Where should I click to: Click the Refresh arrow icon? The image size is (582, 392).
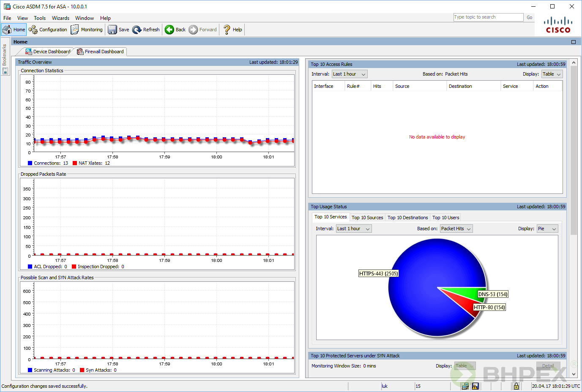pos(137,30)
